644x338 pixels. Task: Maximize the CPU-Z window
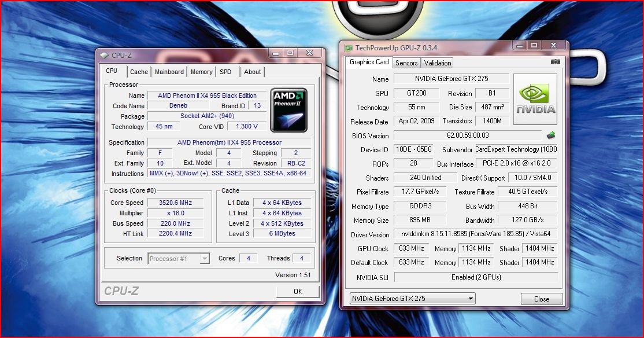(x=290, y=53)
